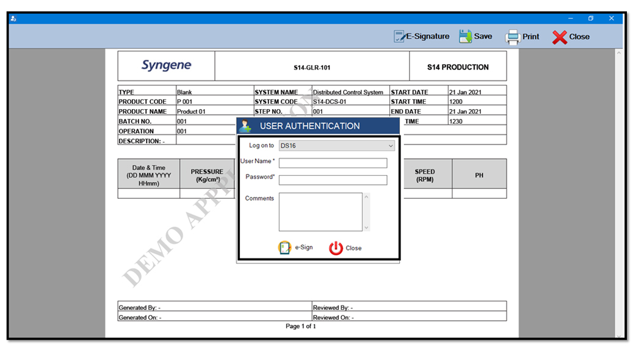Restore down the application window

pos(591,18)
